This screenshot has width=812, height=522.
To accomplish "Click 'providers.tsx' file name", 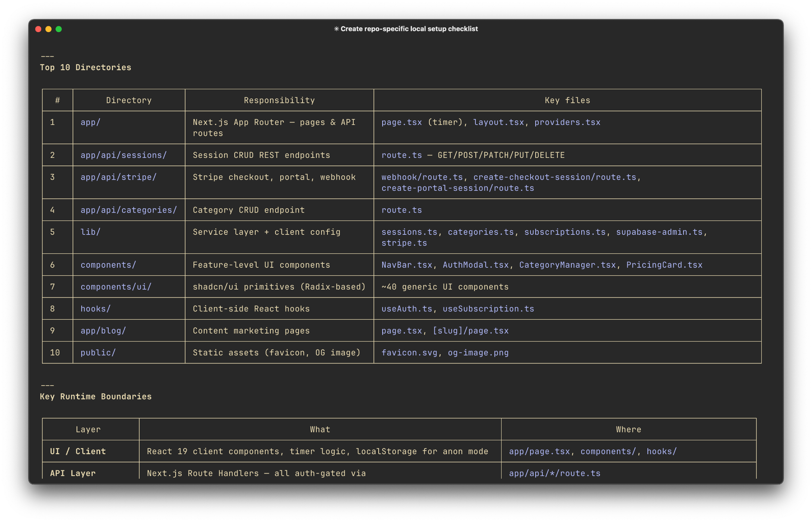I will pos(567,122).
